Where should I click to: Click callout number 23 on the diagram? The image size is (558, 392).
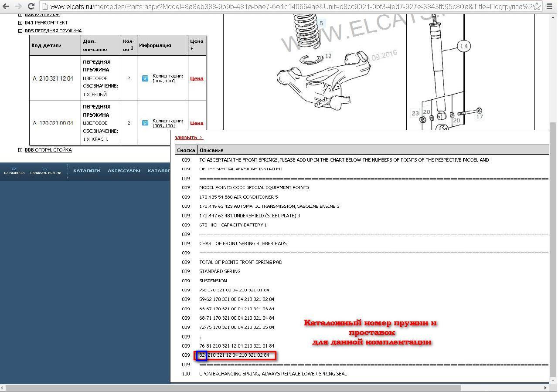click(415, 113)
